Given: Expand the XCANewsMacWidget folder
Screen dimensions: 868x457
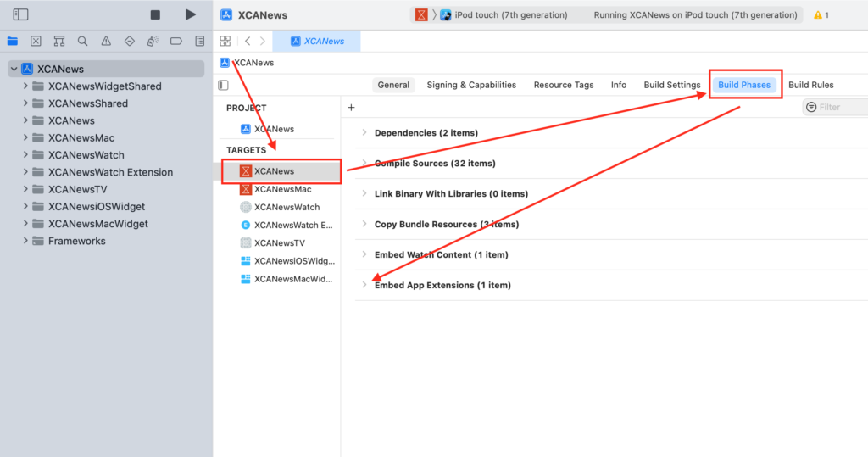Looking at the screenshot, I should point(25,224).
